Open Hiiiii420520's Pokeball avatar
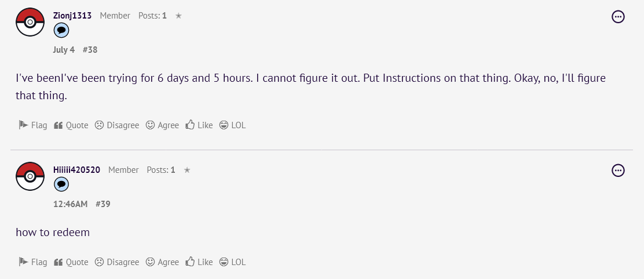644x279 pixels. (30, 176)
